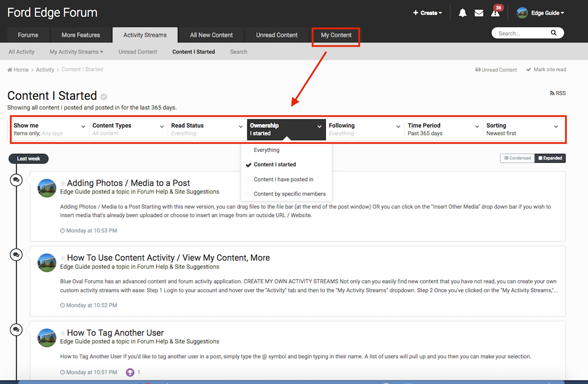
Task: Open the Create dropdown
Action: (x=427, y=13)
